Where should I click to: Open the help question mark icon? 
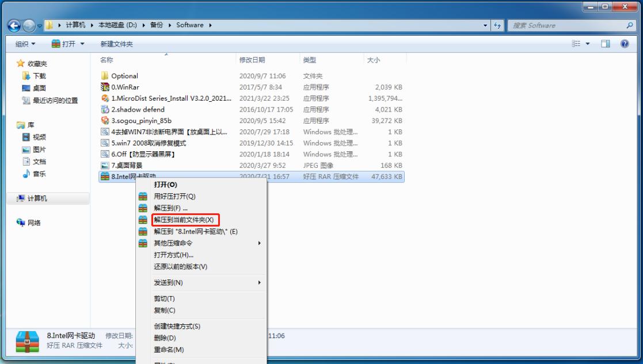(x=625, y=44)
